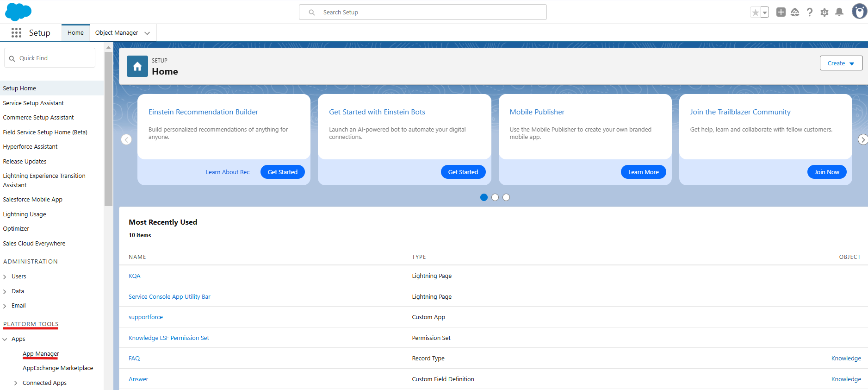This screenshot has width=868, height=390.
Task: Click the Join Now button
Action: (x=827, y=172)
